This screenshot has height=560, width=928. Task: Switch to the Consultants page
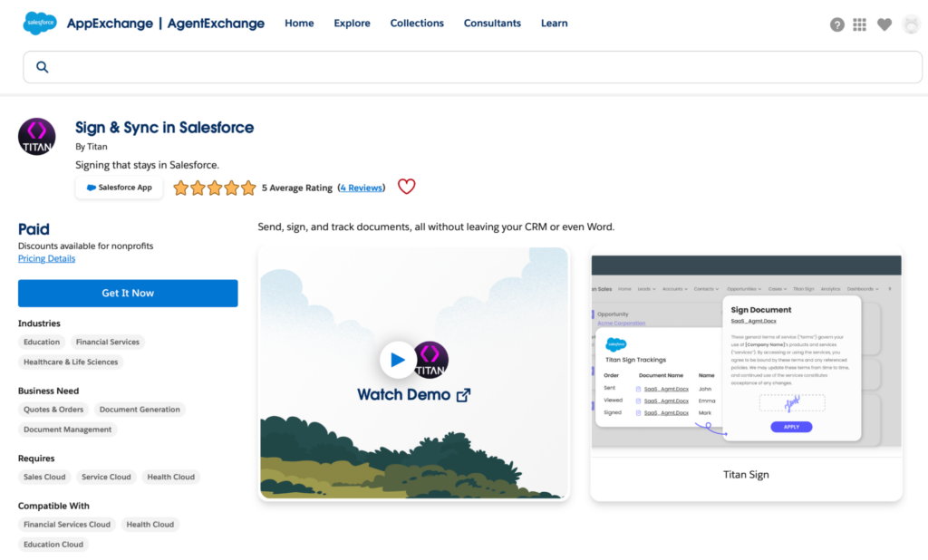pyautogui.click(x=492, y=24)
